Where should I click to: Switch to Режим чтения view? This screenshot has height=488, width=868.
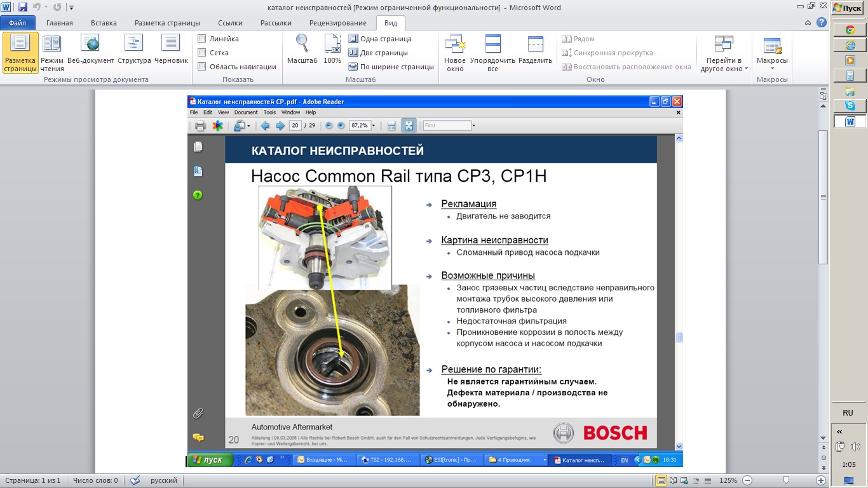[x=52, y=53]
